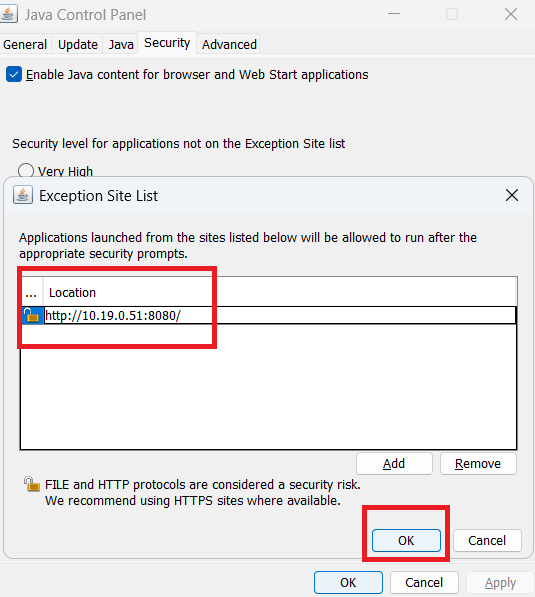Remove the selected exception site

click(x=478, y=463)
